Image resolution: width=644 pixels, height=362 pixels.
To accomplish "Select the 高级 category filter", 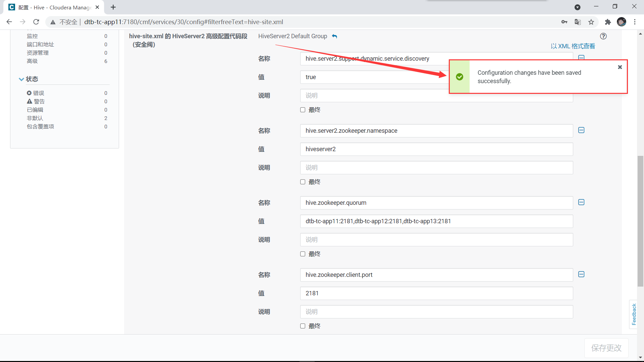I will [32, 61].
